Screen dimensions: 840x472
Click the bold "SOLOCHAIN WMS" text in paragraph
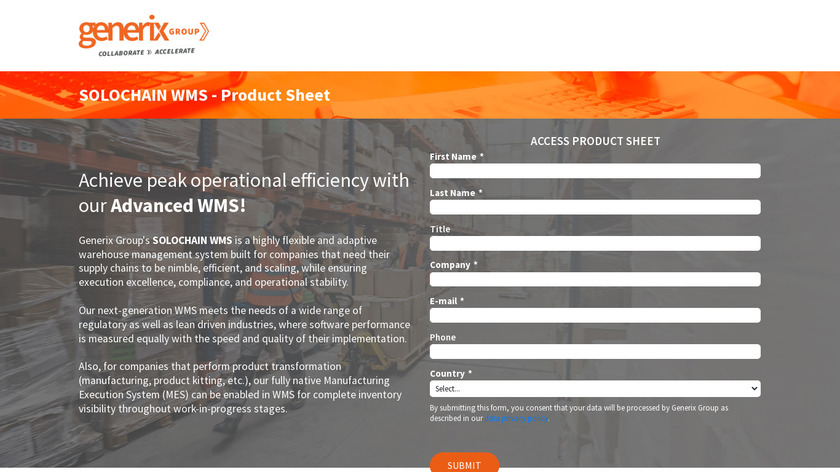coord(192,241)
